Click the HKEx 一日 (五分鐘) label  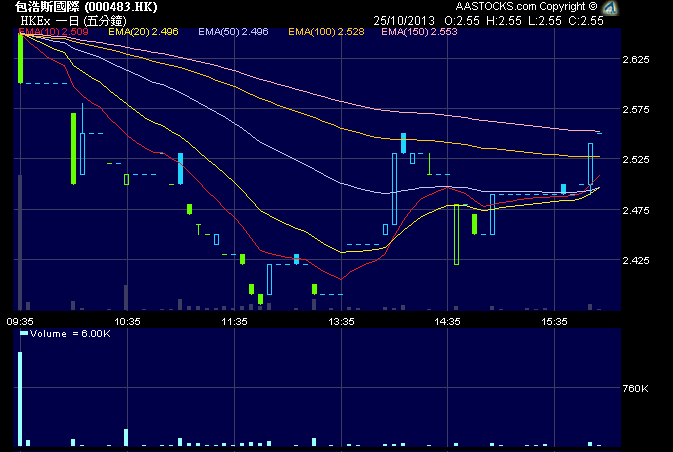point(73,21)
